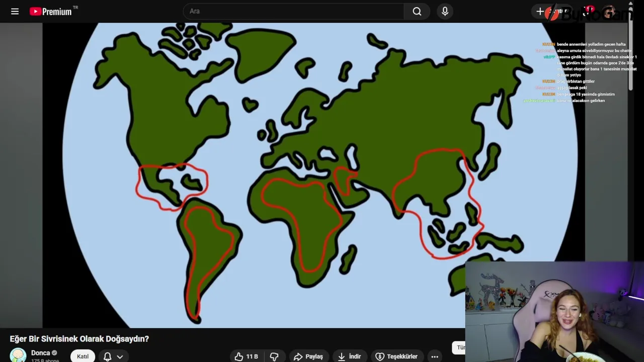Screen dimensions: 644x362
Task: Select the 'Tüm' filter chip
Action: coord(459,347)
